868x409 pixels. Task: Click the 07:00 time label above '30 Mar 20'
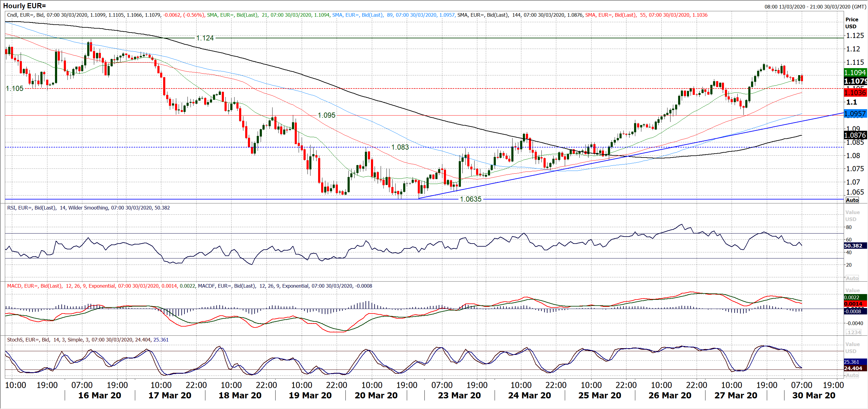pyautogui.click(x=802, y=385)
